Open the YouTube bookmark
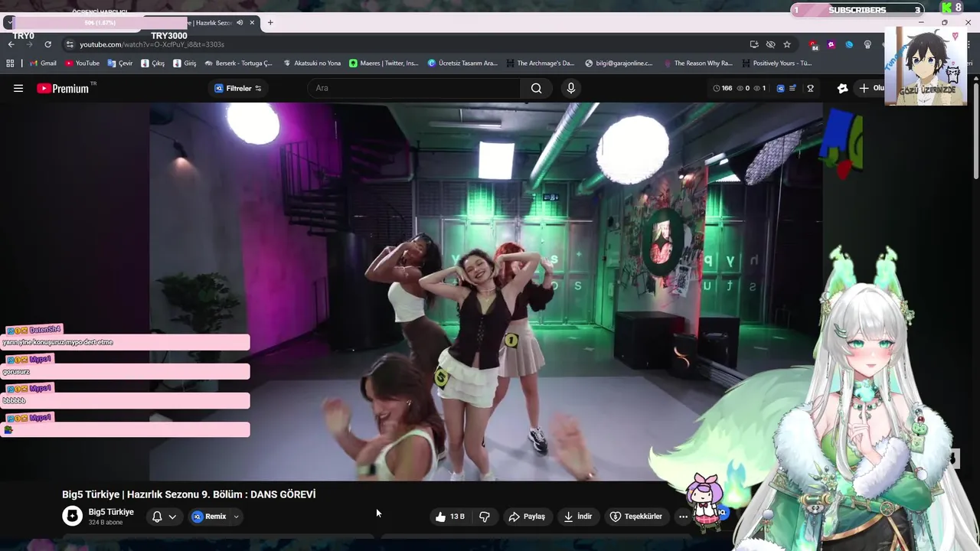Viewport: 980px width, 551px height. coord(83,64)
